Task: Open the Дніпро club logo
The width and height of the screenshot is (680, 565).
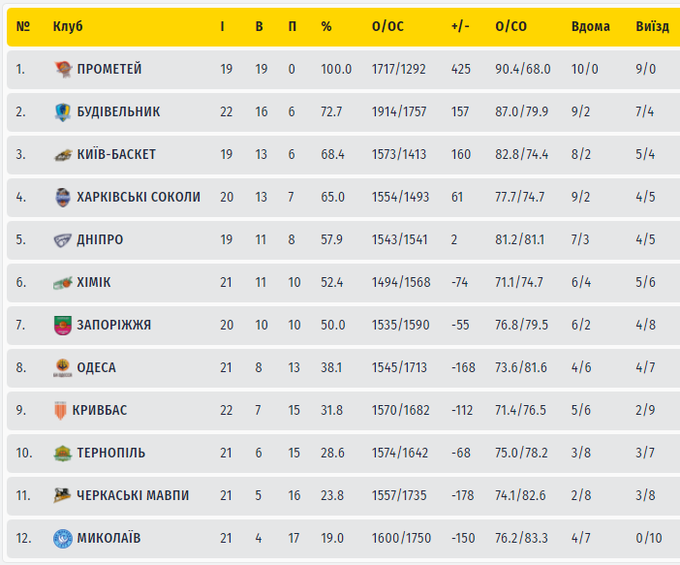Action: tap(63, 240)
